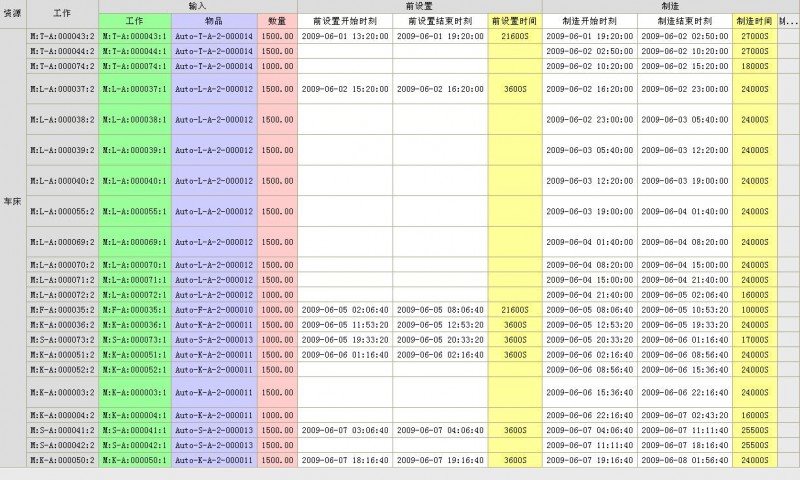Click input work cell M:K-A:000036:1

pos(135,325)
